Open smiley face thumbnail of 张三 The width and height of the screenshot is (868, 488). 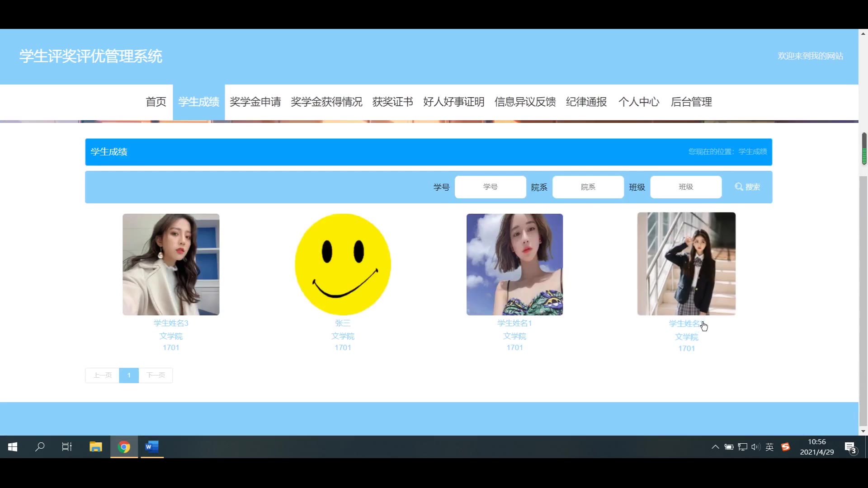[x=343, y=264]
